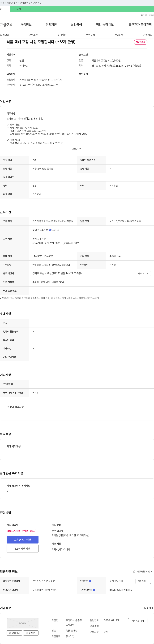
Task: Click the 사회보험 value 국민연금, 고용보험
Action: [x=51, y=265]
